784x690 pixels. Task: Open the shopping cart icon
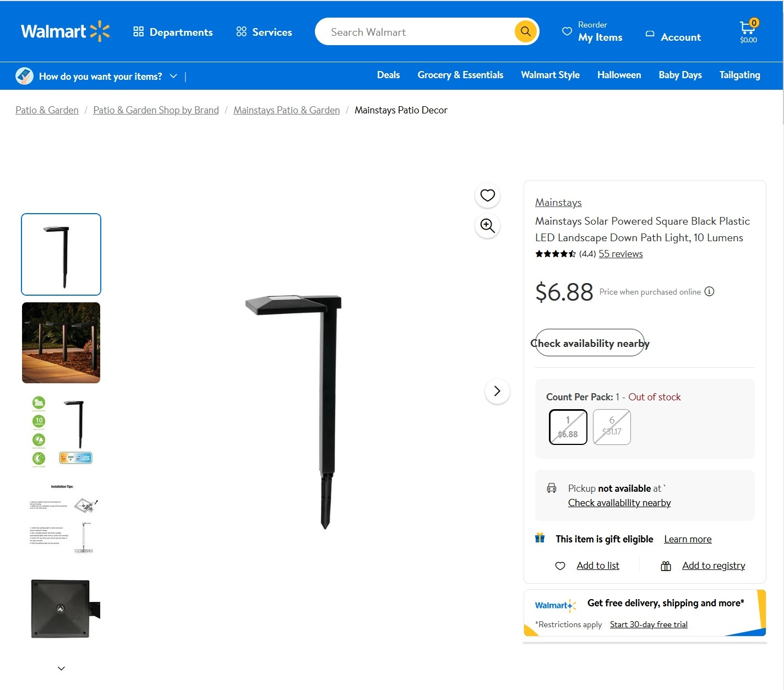(749, 31)
